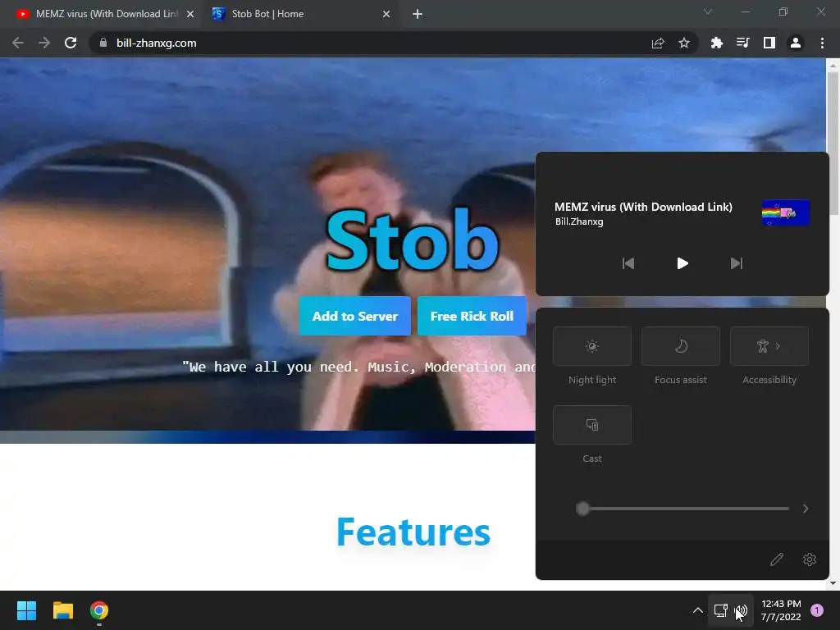Open a new browser tab

coord(418,14)
